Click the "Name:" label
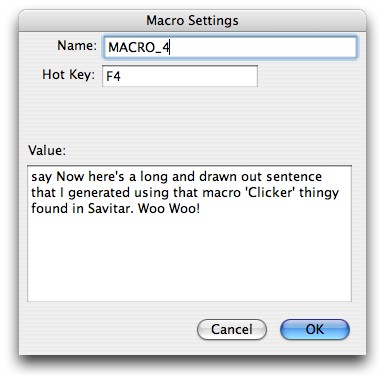 (77, 46)
